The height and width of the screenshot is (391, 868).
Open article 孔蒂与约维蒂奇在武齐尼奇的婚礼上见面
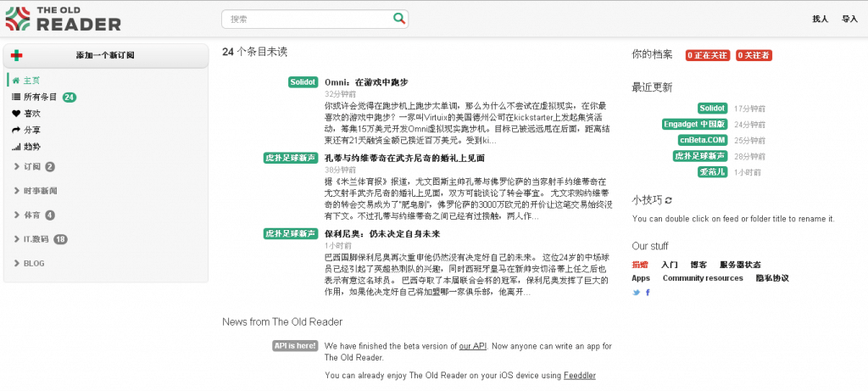click(x=404, y=159)
